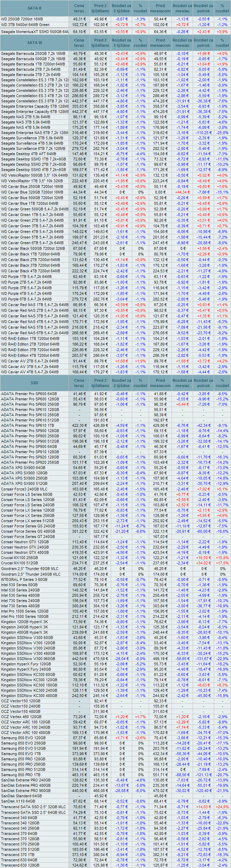Click SanDisk X110 64GB row name

[18, 802]
